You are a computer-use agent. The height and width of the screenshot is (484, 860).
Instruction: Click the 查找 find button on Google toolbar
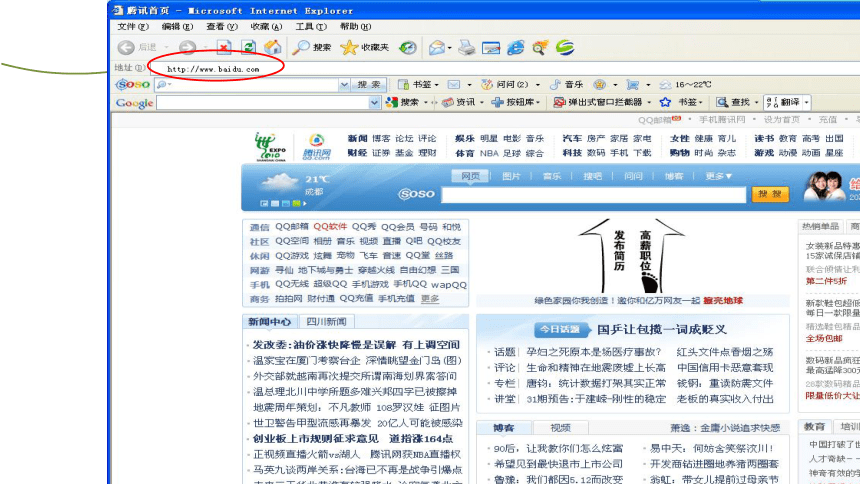coord(733,102)
